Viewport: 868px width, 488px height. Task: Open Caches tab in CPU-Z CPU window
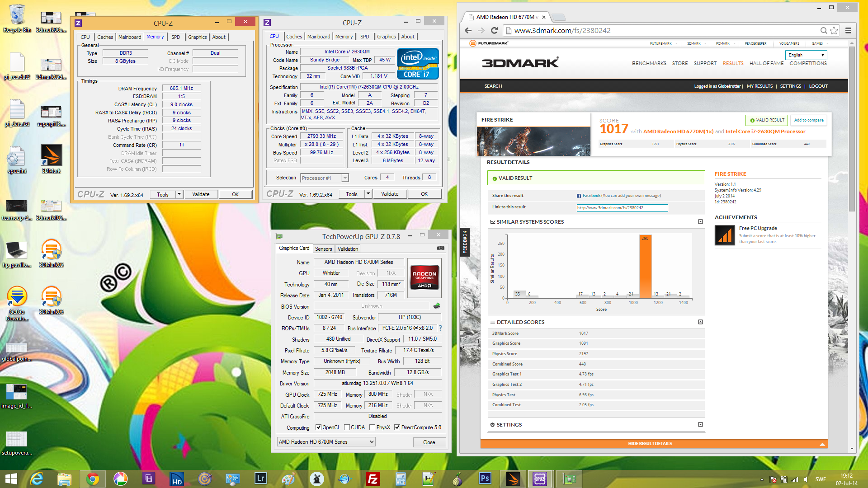pos(294,37)
